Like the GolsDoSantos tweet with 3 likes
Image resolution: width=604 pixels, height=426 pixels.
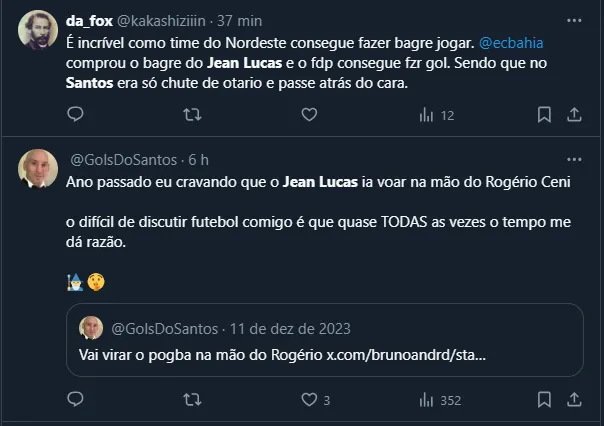click(x=309, y=400)
